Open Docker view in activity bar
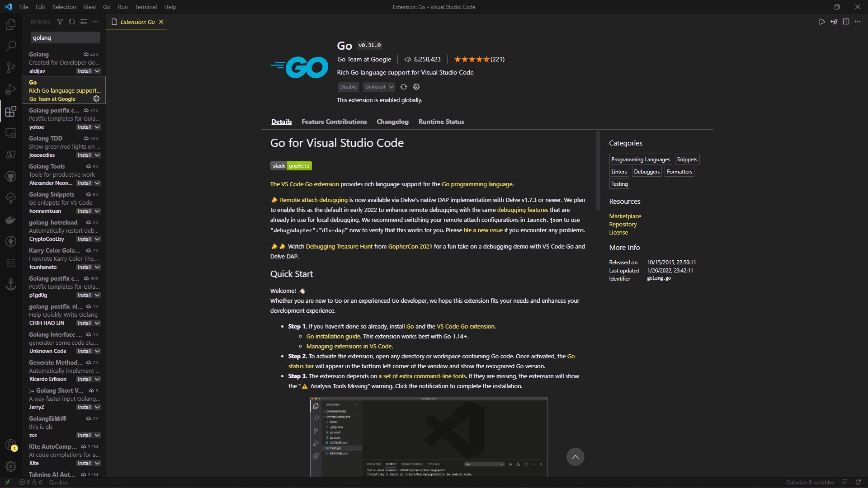The height and width of the screenshot is (488, 868). click(11, 220)
